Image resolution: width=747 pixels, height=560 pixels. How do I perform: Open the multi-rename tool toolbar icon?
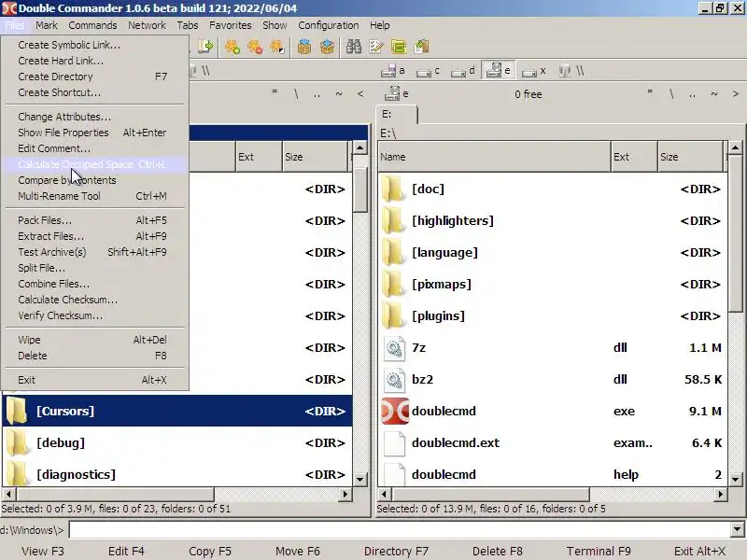[x=376, y=47]
